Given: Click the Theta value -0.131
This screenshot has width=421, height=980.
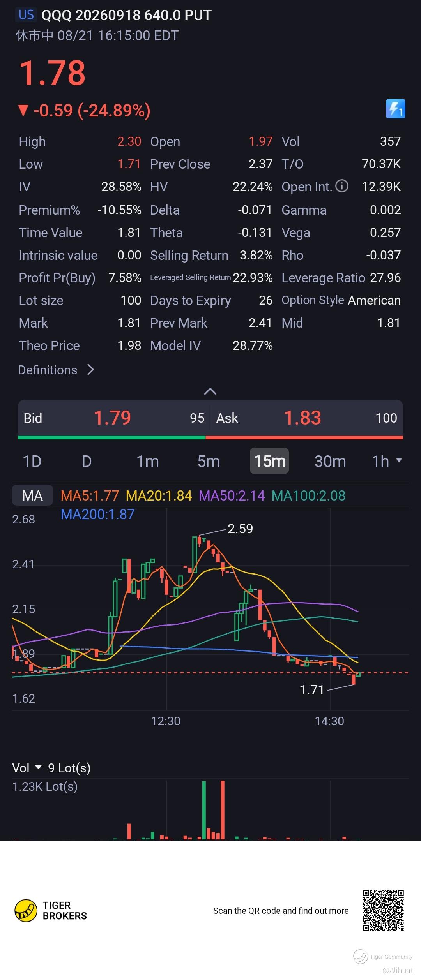Looking at the screenshot, I should click(x=255, y=232).
